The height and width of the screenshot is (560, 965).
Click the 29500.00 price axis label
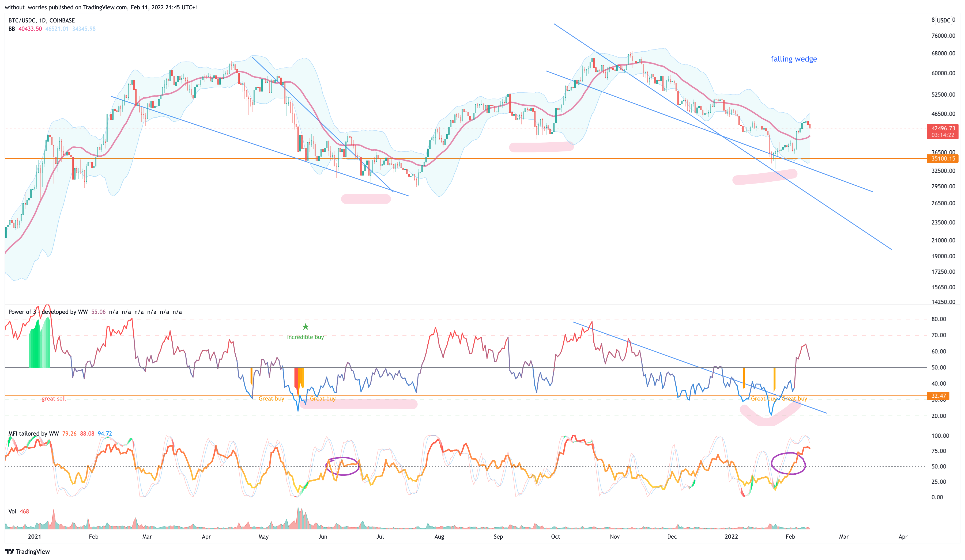pyautogui.click(x=943, y=186)
